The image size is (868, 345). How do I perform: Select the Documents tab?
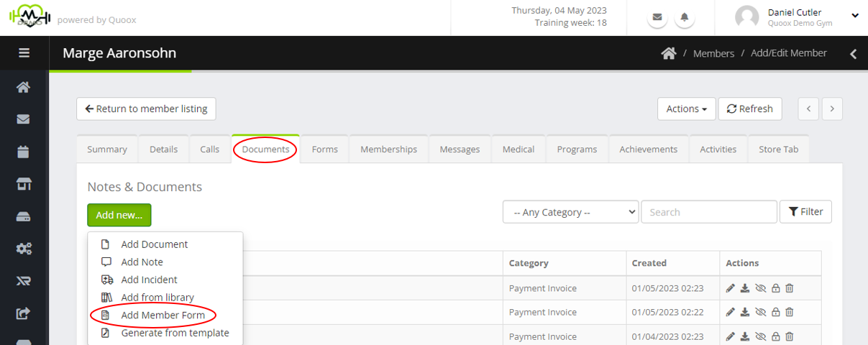click(265, 149)
